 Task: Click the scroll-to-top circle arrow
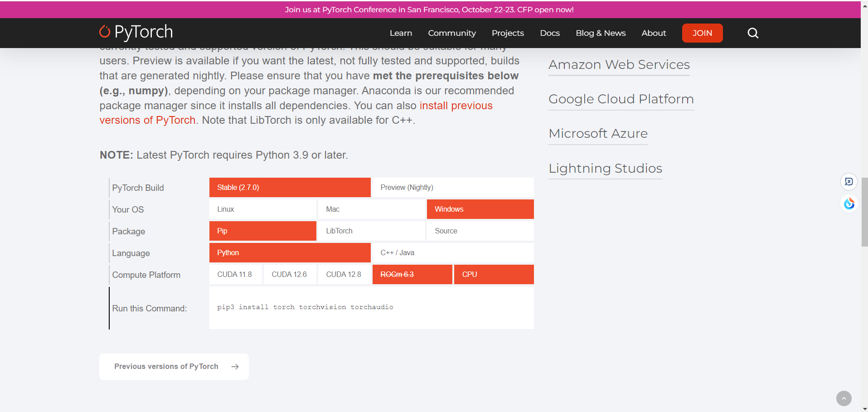[843, 398]
